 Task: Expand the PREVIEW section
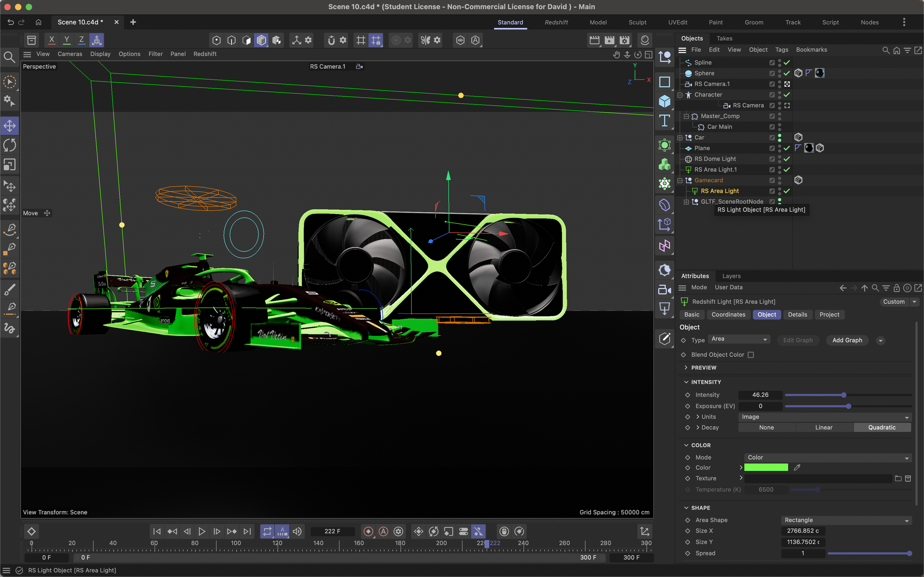pyautogui.click(x=686, y=368)
